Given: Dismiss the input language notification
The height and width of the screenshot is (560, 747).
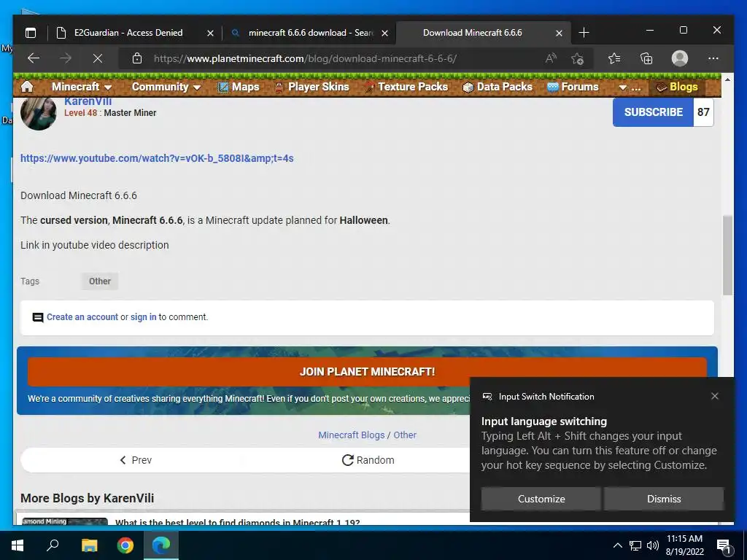Looking at the screenshot, I should (664, 499).
